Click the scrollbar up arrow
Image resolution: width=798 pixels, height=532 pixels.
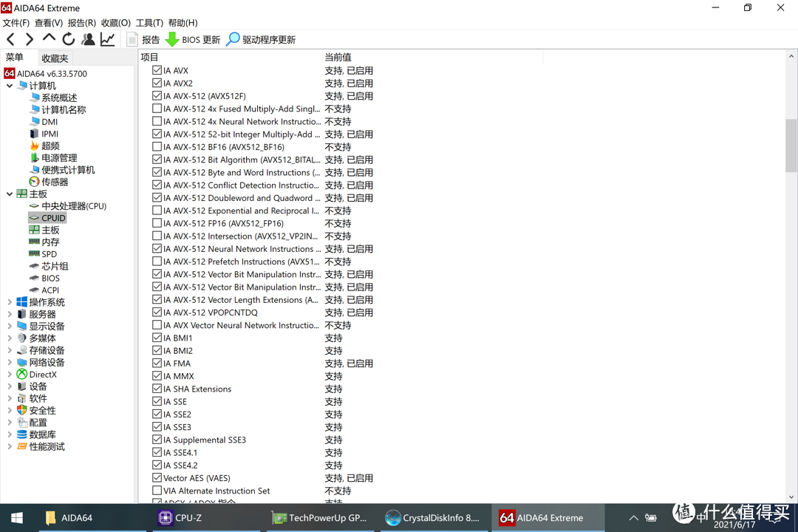(x=791, y=56)
